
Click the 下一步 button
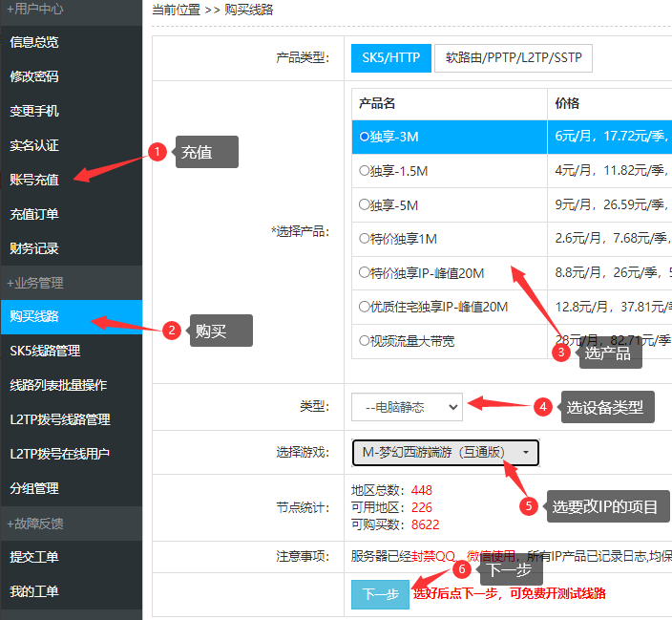pos(380,594)
